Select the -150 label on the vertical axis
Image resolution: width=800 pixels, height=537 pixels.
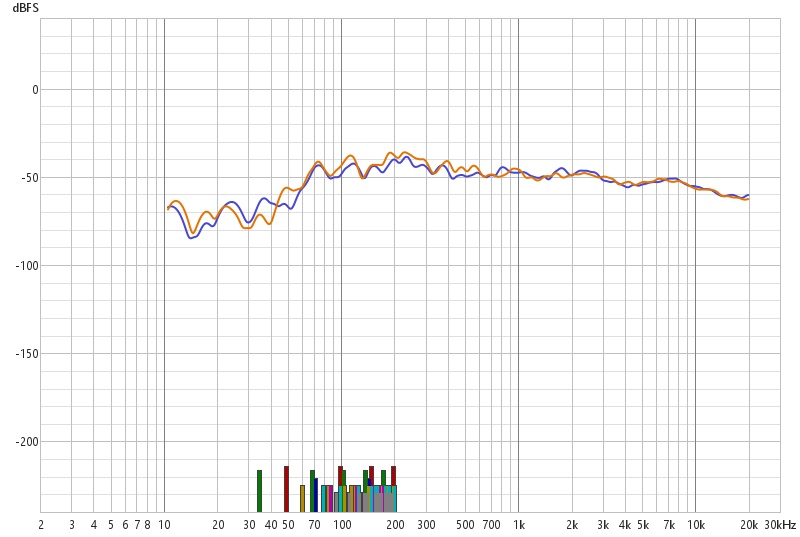click(x=25, y=353)
